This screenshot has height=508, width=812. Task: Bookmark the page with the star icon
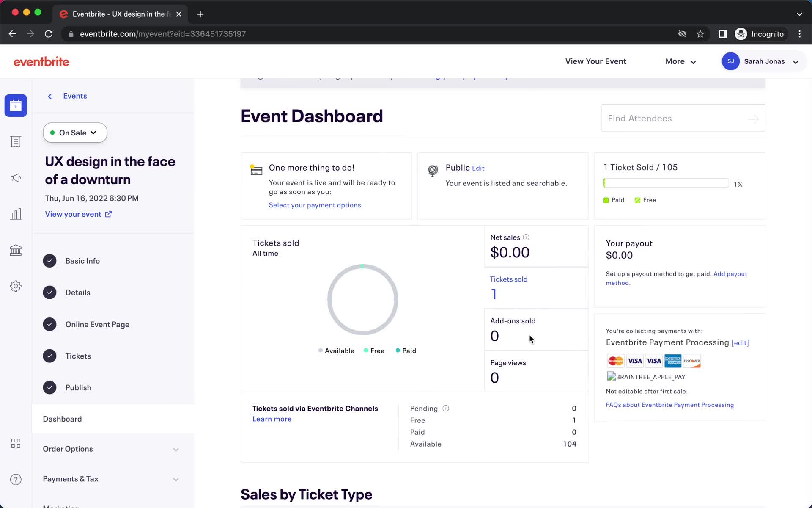point(700,34)
